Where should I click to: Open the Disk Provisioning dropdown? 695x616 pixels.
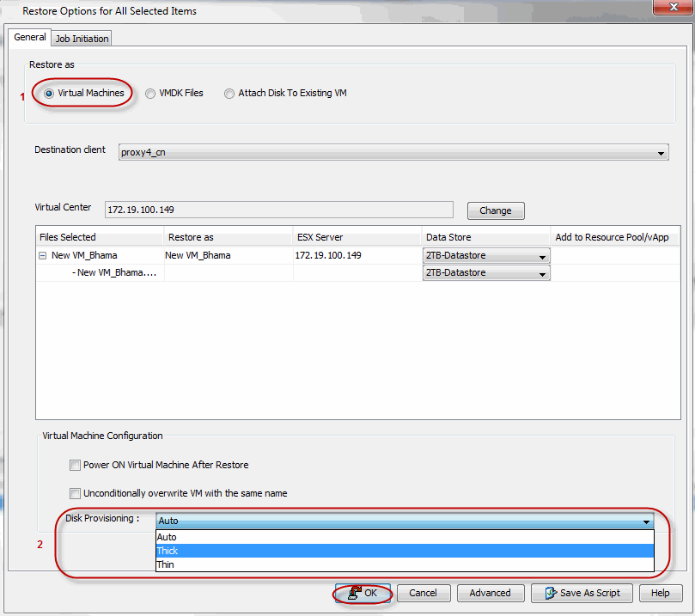click(647, 520)
